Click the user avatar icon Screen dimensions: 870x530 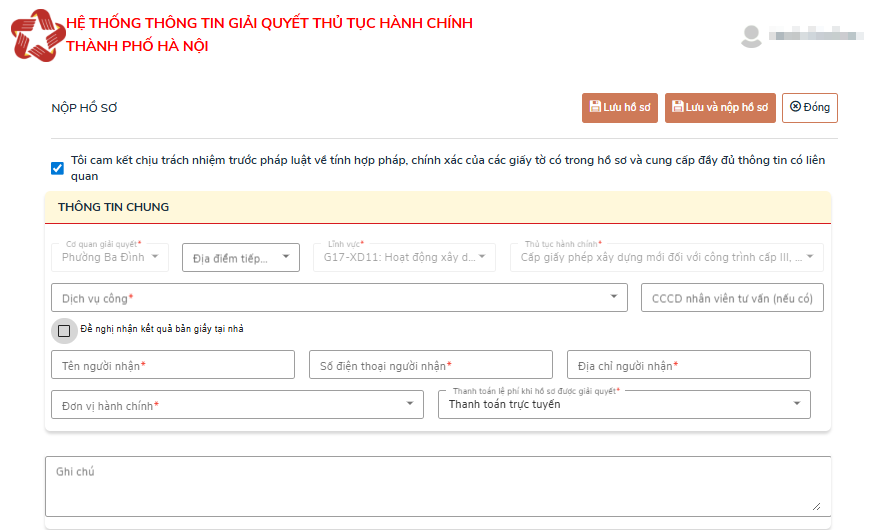click(751, 36)
